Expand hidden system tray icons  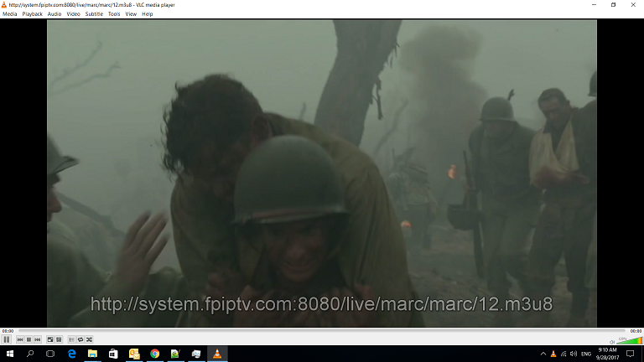click(543, 354)
